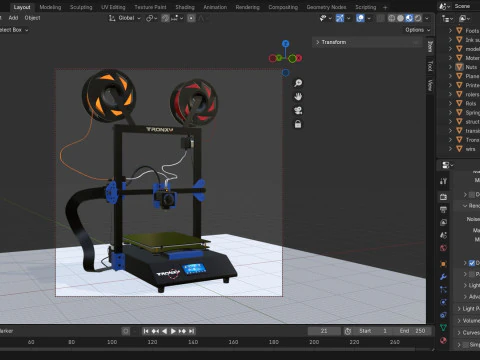Screen dimensions: 480x360
Task: Open the Global transform orientation dropdown
Action: tap(125, 18)
